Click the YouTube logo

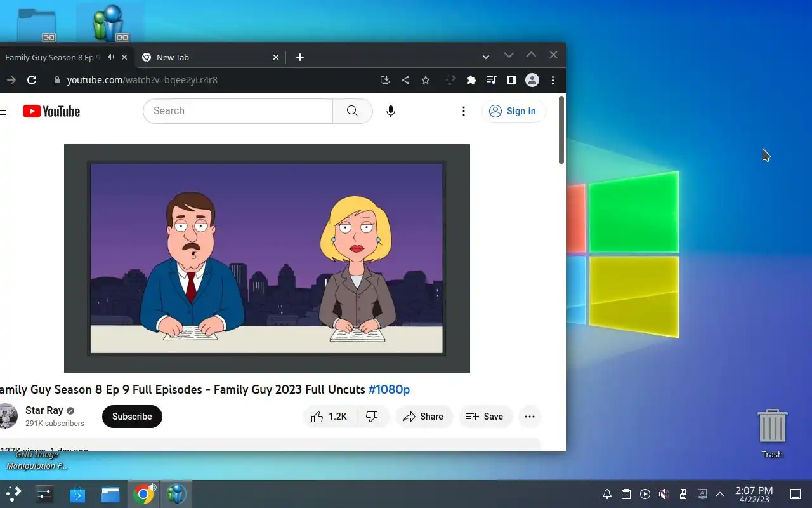[51, 111]
